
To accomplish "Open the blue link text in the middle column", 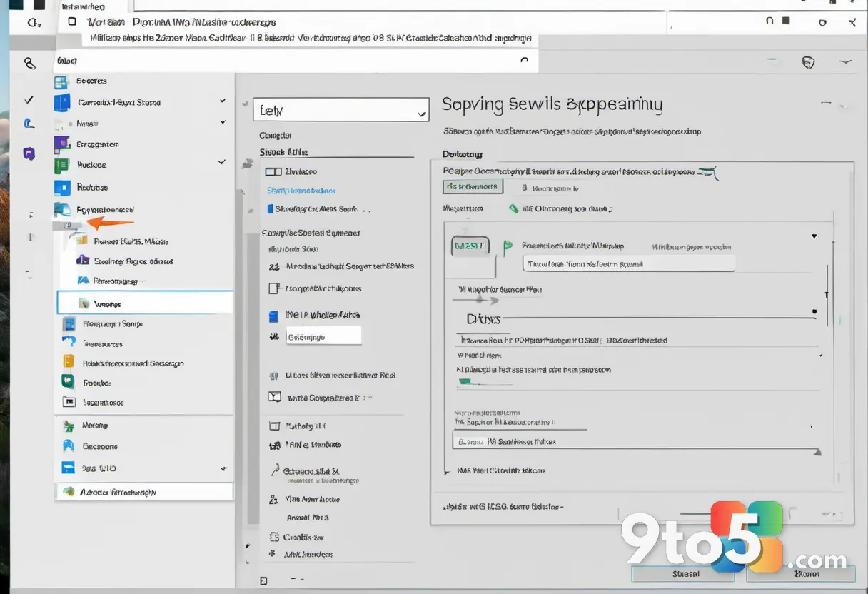I will coord(301,191).
